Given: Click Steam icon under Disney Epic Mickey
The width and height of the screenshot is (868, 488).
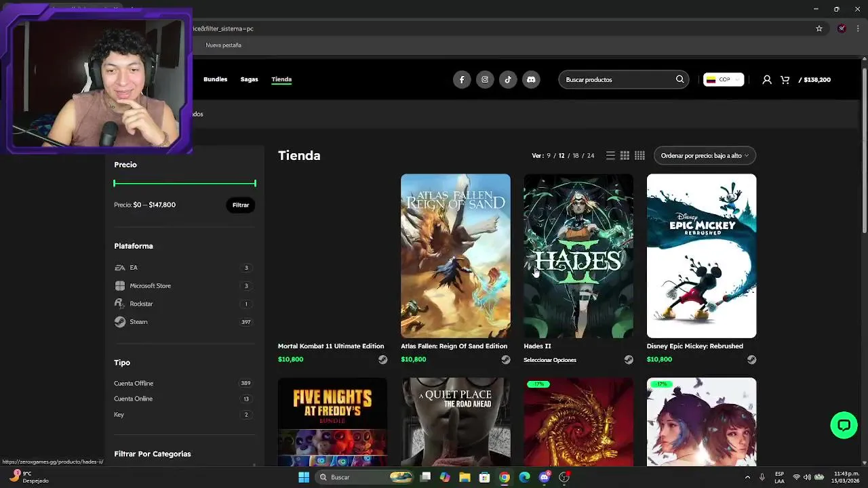Looking at the screenshot, I should 751,359.
